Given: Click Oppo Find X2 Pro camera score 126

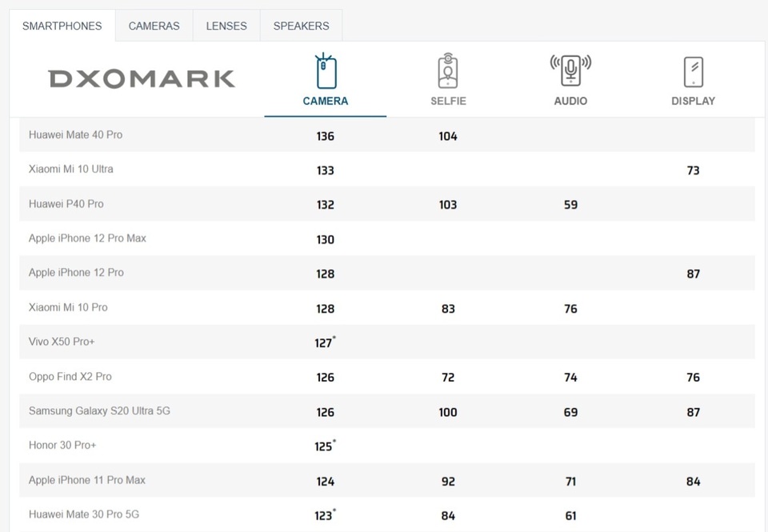Looking at the screenshot, I should point(326,378).
